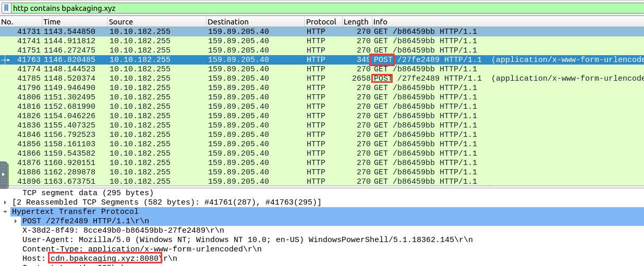Viewport: 644px width, 266px height.
Task: Collapse the Hypertext Transfer Protocol section
Action: coord(5,212)
